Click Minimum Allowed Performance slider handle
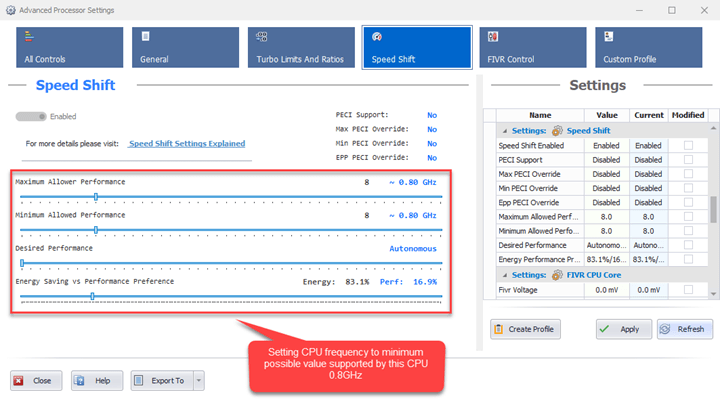 tap(96, 230)
